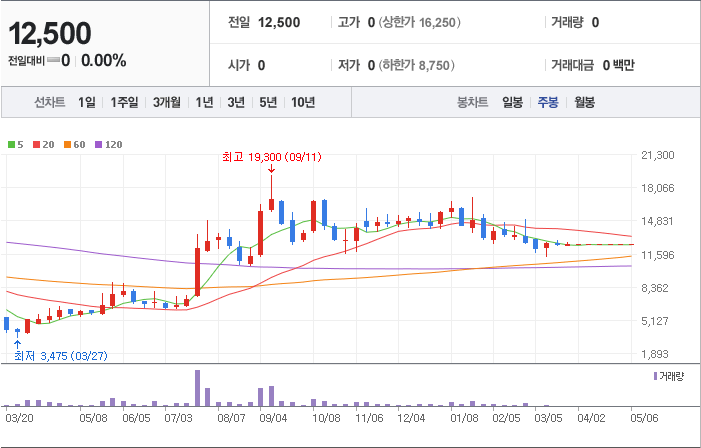Click the 03/20 date axis label
The height and width of the screenshot is (448, 701).
click(x=19, y=418)
